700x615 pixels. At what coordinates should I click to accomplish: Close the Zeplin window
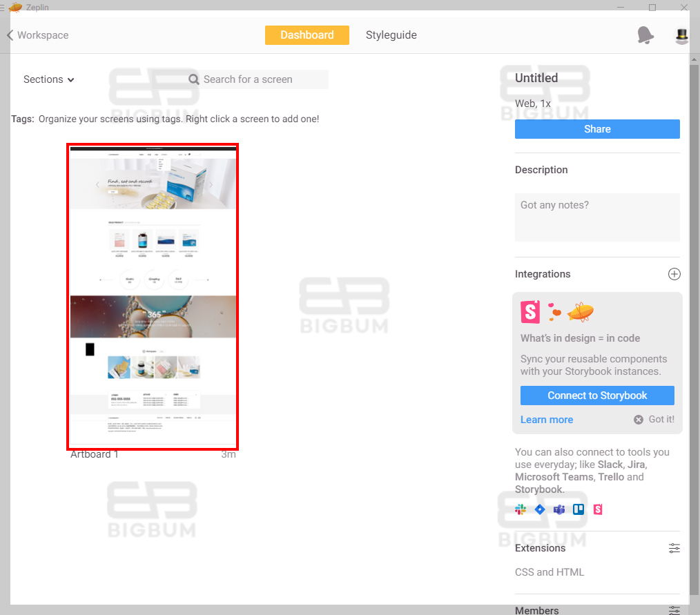(684, 8)
